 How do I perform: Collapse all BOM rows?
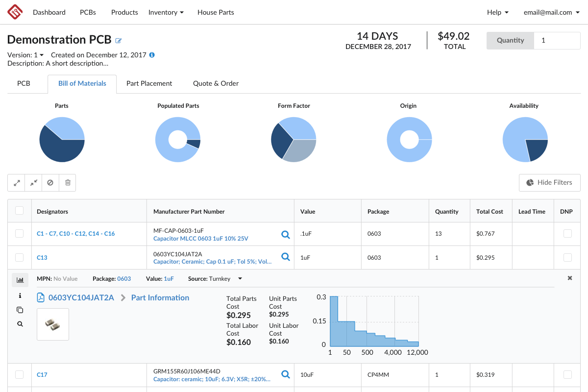click(x=33, y=182)
